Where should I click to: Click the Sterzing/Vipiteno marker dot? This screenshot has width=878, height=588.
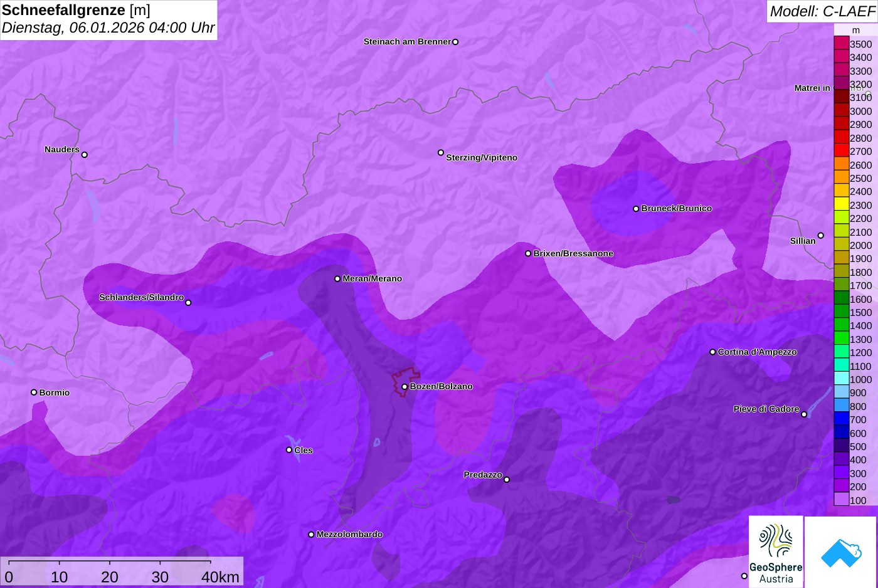point(441,152)
